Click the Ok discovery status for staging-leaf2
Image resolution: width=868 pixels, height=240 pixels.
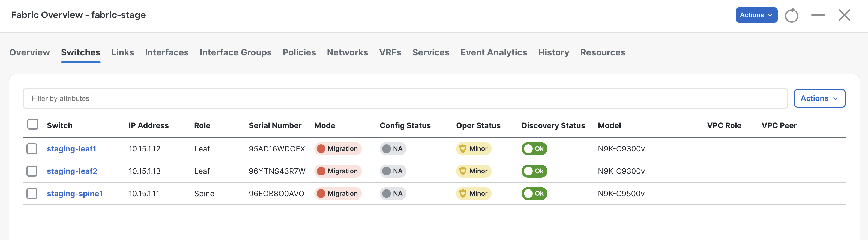click(x=534, y=171)
